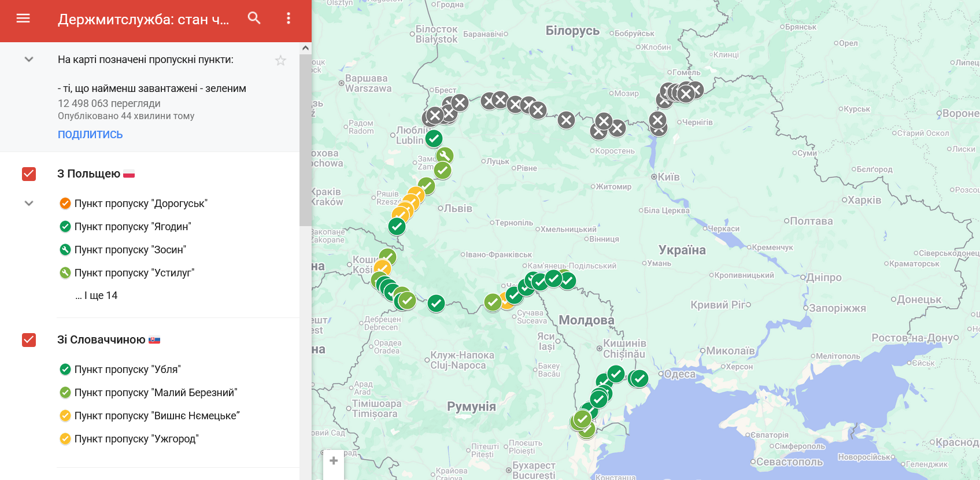Select Пункт пропуску "Вишнє Нємецьке" entry
This screenshot has width=980, height=480.
click(x=157, y=416)
